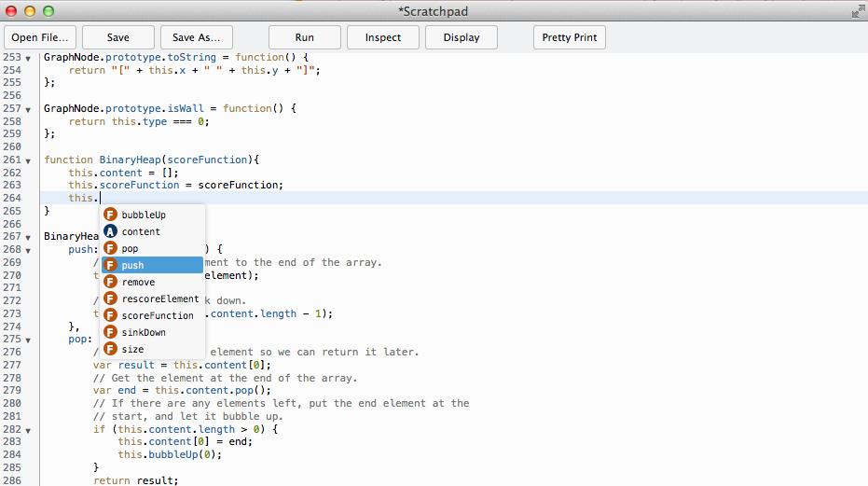Choose size from the autocomplete list
Image resolution: width=868 pixels, height=486 pixels.
pyautogui.click(x=152, y=349)
